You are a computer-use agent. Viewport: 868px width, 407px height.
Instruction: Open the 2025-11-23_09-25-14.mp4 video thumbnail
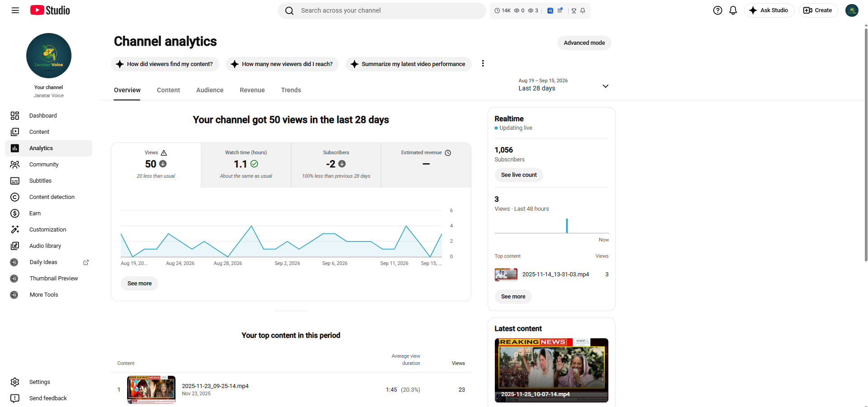[151, 389]
